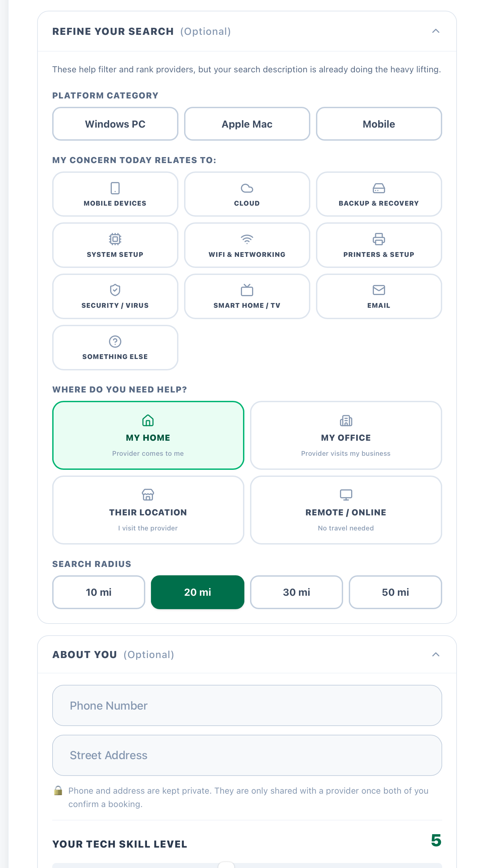This screenshot has width=478, height=868.
Task: Collapse the Refine Your Search section
Action: 435,31
